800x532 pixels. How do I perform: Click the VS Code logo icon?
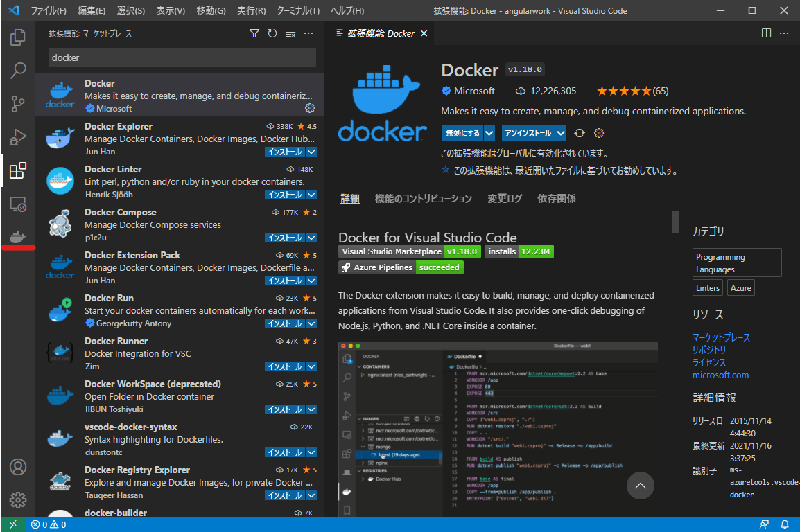tap(14, 10)
